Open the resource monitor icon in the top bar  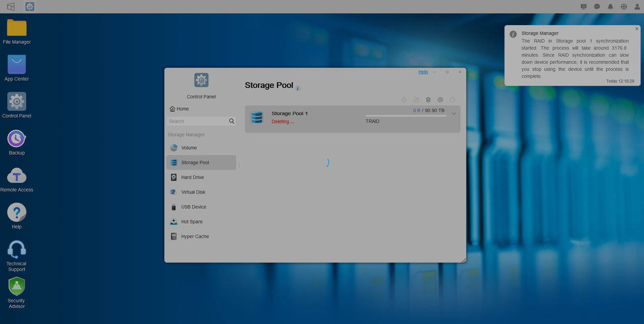click(x=584, y=7)
